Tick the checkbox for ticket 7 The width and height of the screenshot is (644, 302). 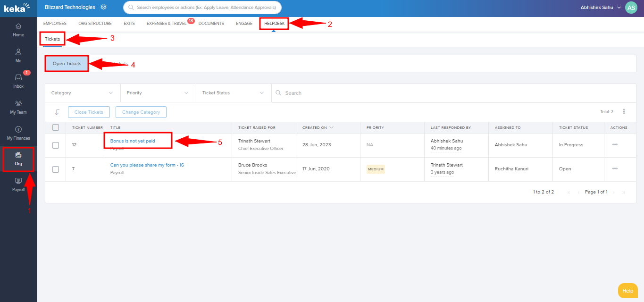[x=56, y=169]
